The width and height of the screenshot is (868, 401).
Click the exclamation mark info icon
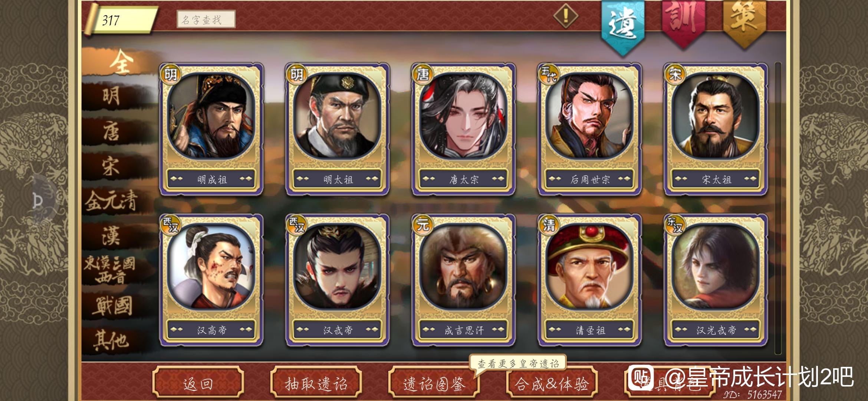click(566, 16)
